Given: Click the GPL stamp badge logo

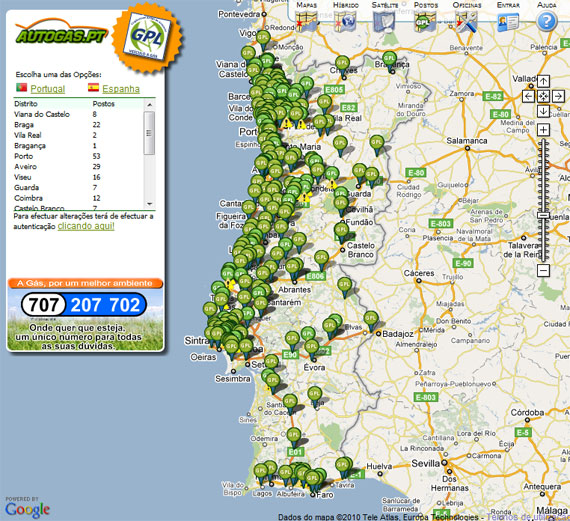Looking at the screenshot, I should 147,37.
